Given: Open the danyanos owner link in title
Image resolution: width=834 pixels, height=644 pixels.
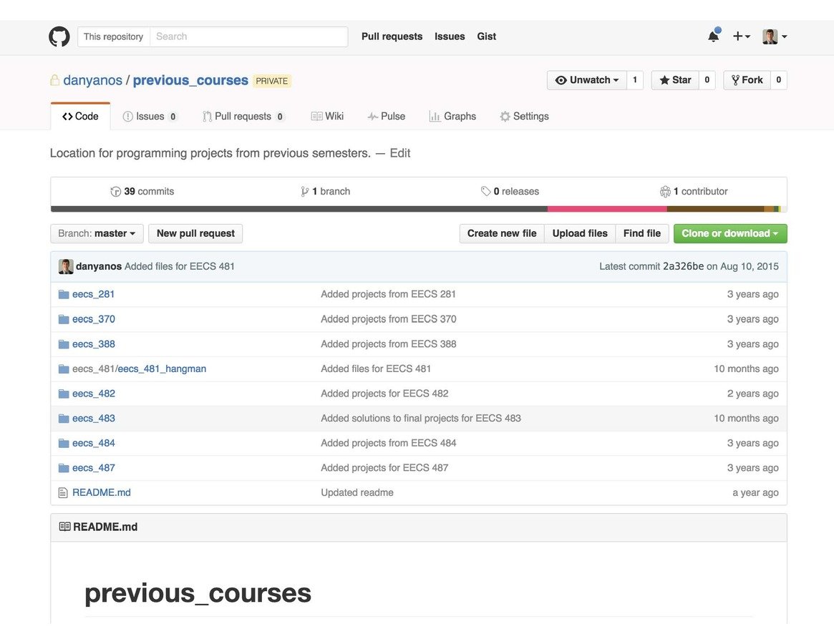Looking at the screenshot, I should coord(92,80).
